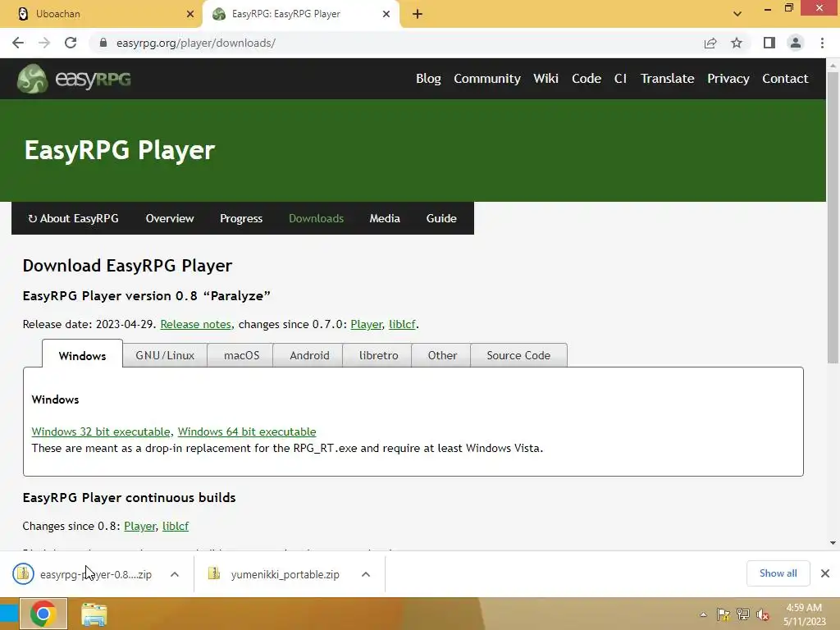Close the EasyRPG Player tab
This screenshot has width=840, height=630.
386,14
